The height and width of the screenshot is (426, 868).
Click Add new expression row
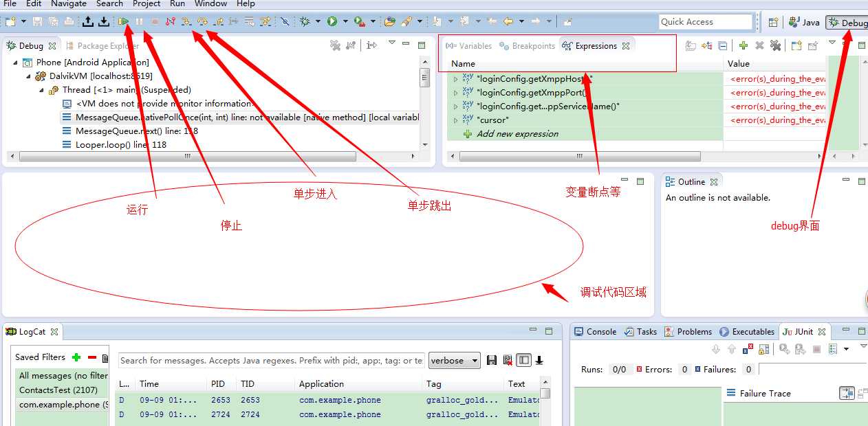click(x=517, y=134)
